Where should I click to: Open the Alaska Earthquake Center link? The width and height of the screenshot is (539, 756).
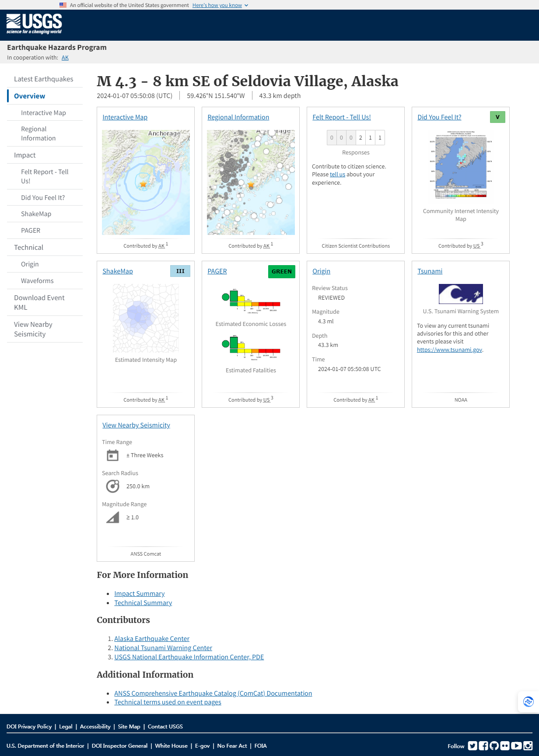[x=152, y=639]
